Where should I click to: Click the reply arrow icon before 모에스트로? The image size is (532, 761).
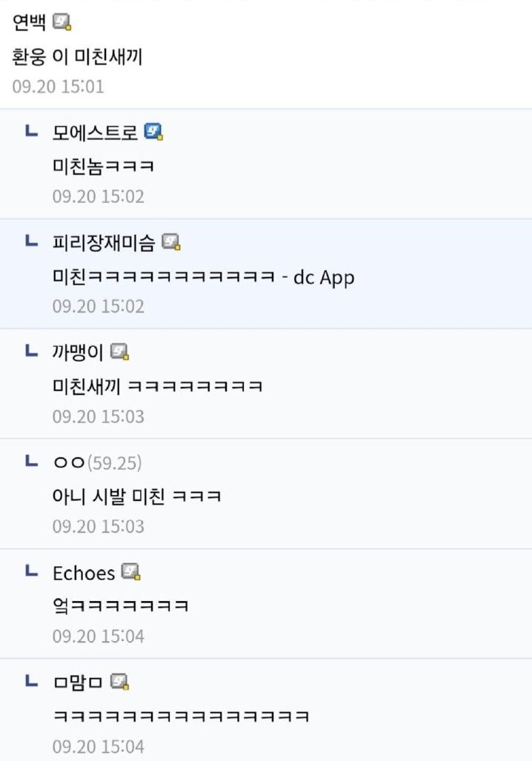point(32,130)
